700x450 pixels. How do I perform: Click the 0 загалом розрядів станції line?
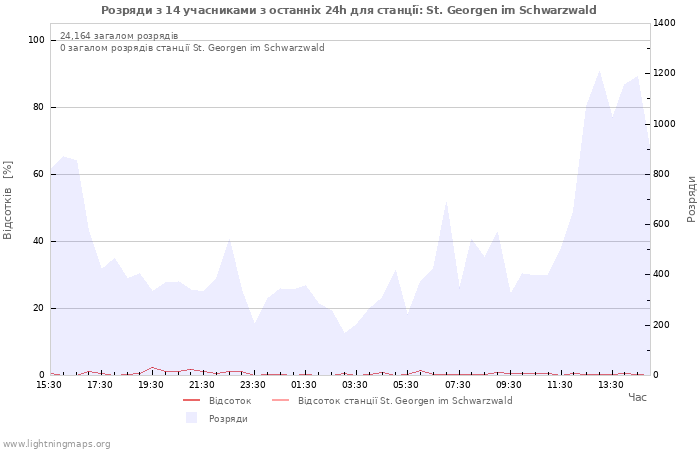(x=192, y=48)
